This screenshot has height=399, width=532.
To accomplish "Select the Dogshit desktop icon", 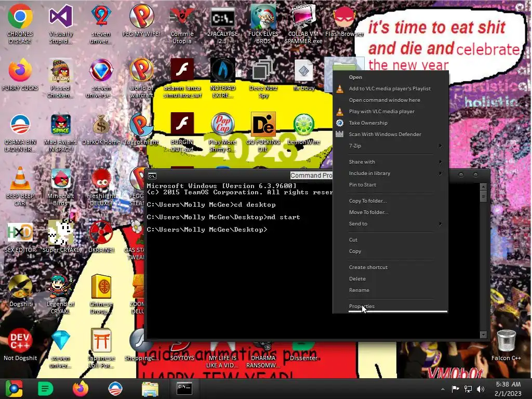I will (20, 291).
